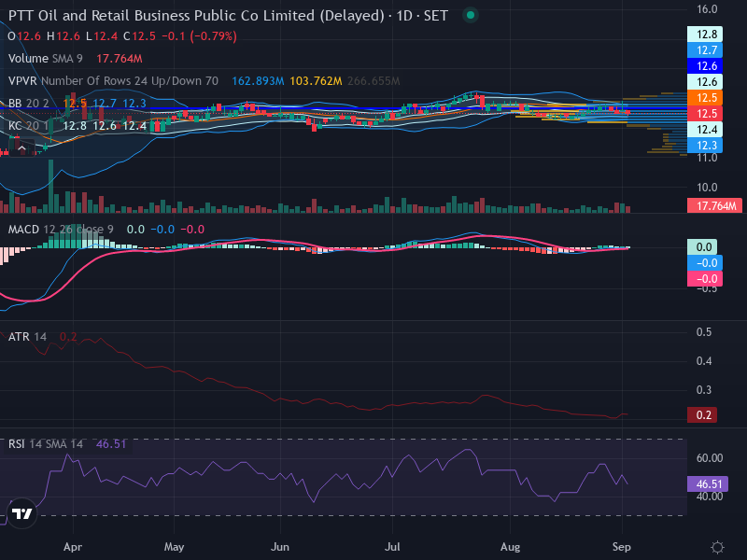Select the RSI 14 SMA 14 label

(x=45, y=444)
